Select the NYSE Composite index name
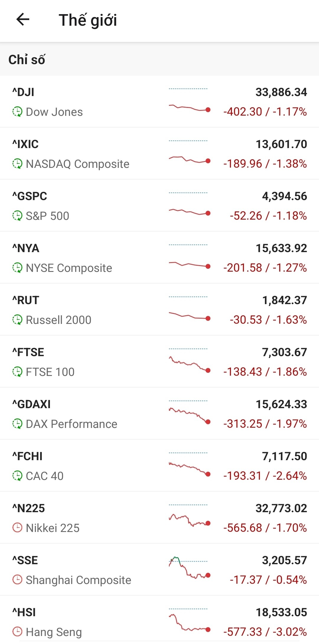This screenshot has width=319, height=644. (69, 268)
